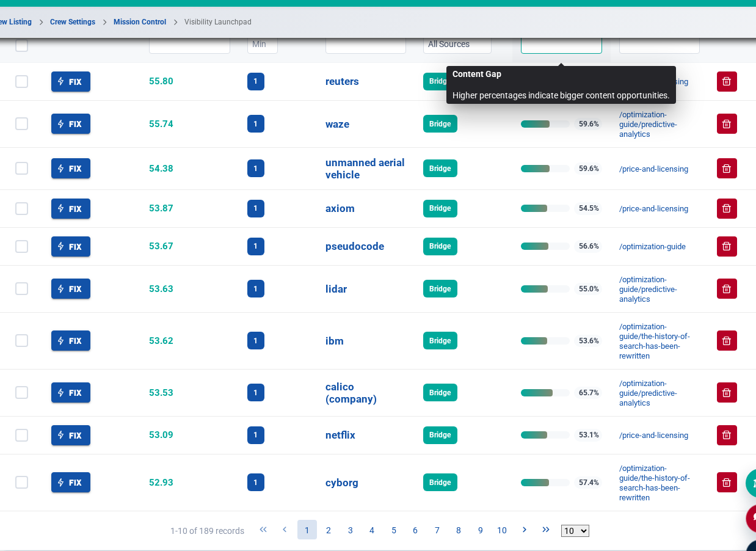Jump to last page of records

click(x=546, y=530)
